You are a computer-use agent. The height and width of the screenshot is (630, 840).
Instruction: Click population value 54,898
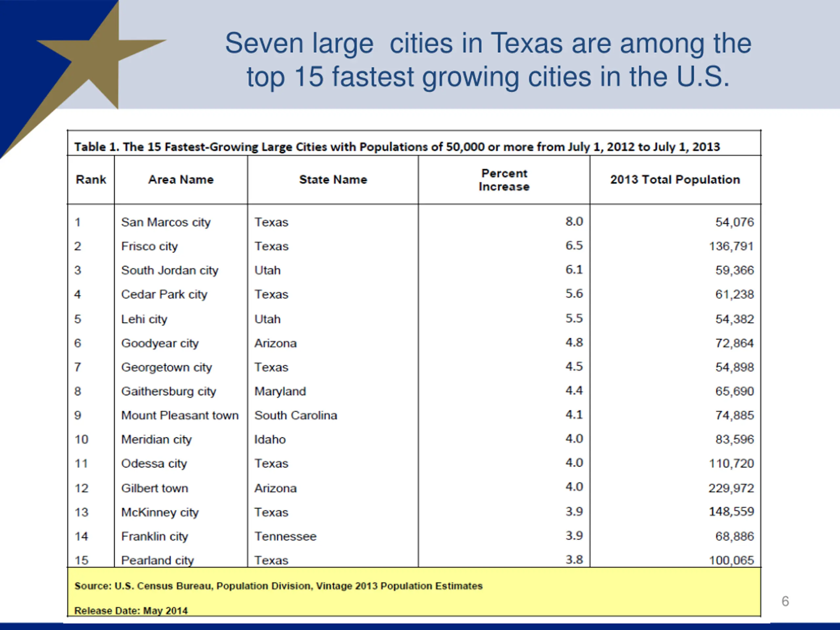pyautogui.click(x=734, y=367)
